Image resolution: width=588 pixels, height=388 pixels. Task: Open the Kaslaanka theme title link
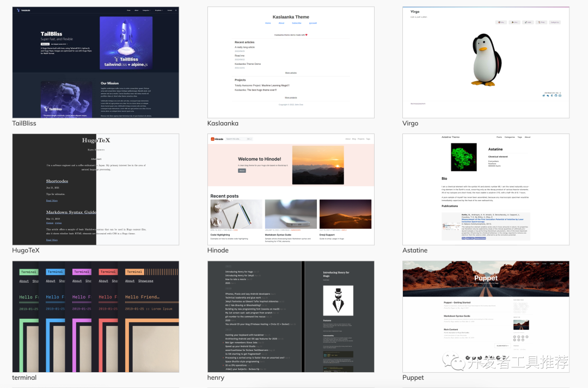(x=223, y=123)
